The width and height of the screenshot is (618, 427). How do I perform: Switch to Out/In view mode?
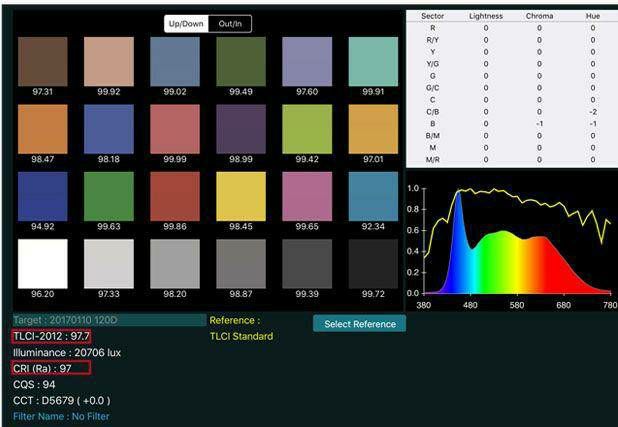click(x=230, y=23)
